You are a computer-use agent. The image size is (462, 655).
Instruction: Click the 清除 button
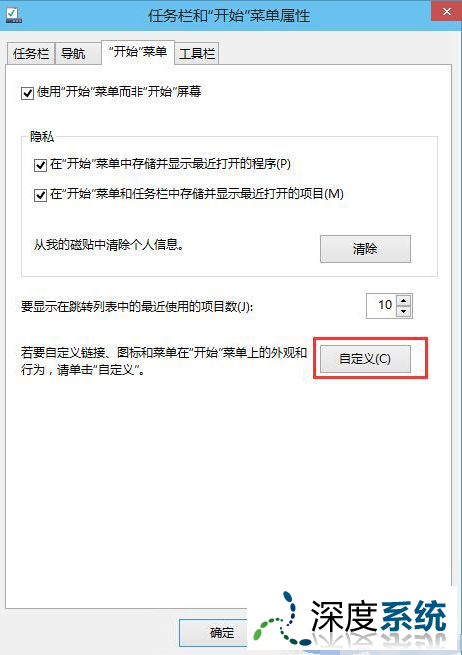365,249
